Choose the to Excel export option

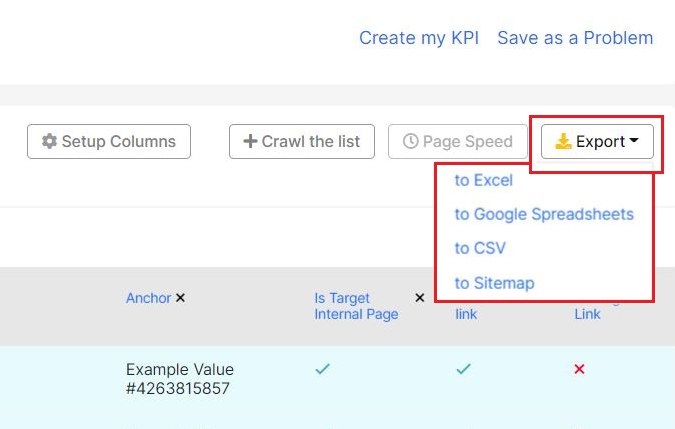[x=484, y=180]
